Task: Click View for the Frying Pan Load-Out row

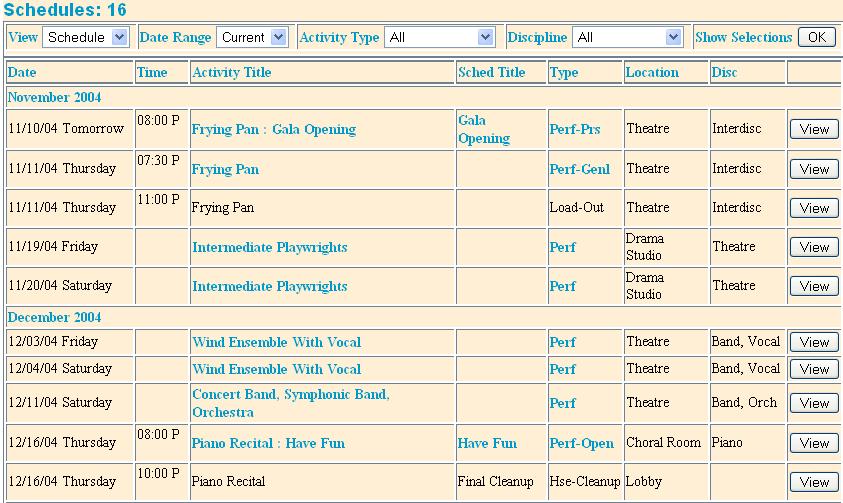Action: pos(814,208)
